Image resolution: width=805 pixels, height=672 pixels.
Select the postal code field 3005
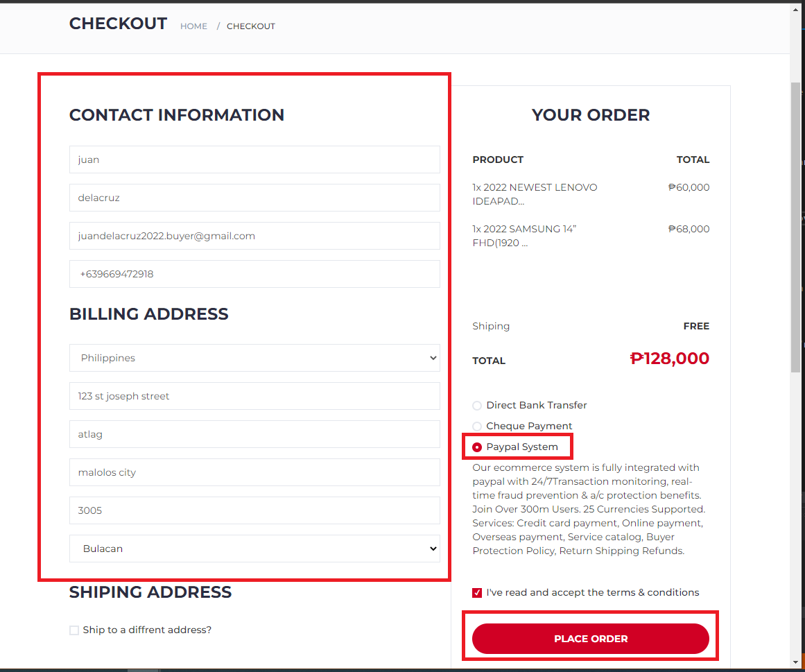254,510
